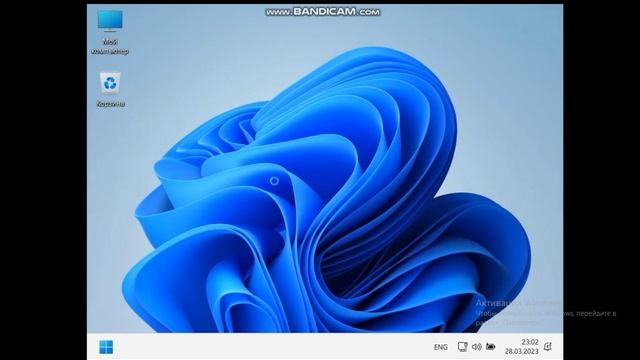Screen dimensions: 640x360
Task: Open the volume speaker tray icon
Action: (476, 347)
